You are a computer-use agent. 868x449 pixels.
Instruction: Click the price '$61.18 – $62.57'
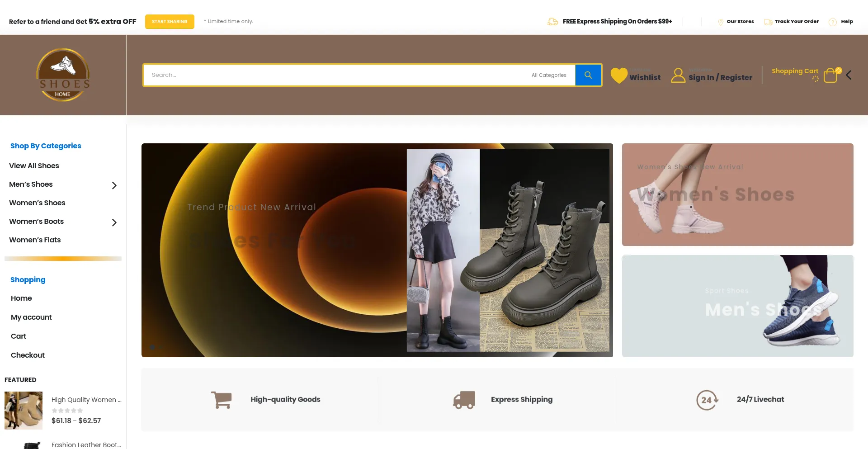click(x=76, y=421)
